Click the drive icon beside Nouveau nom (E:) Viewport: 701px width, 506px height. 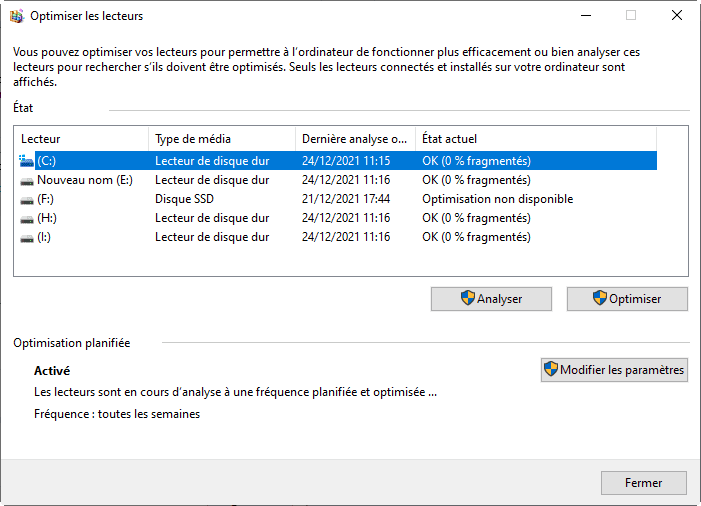pos(27,181)
